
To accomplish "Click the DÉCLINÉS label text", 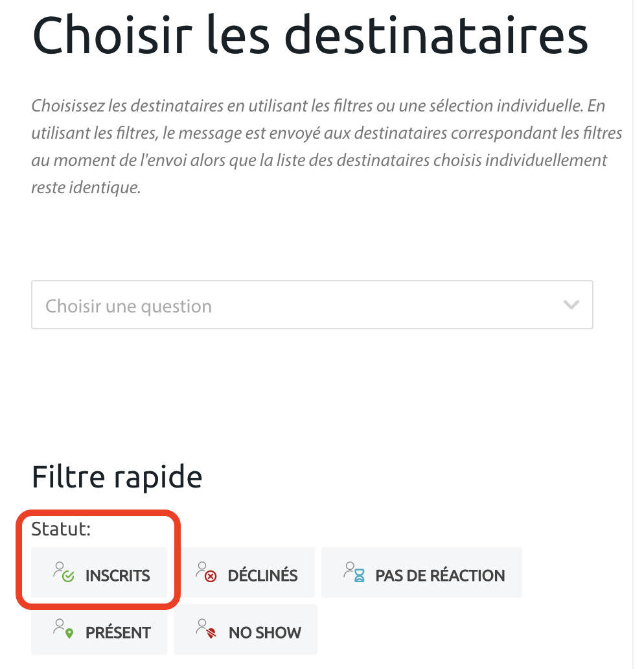I will coord(262,576).
